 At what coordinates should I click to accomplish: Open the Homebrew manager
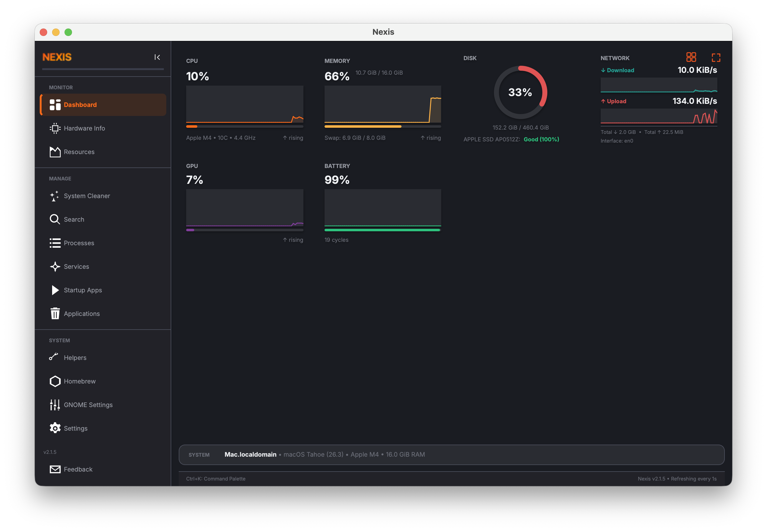click(x=79, y=381)
